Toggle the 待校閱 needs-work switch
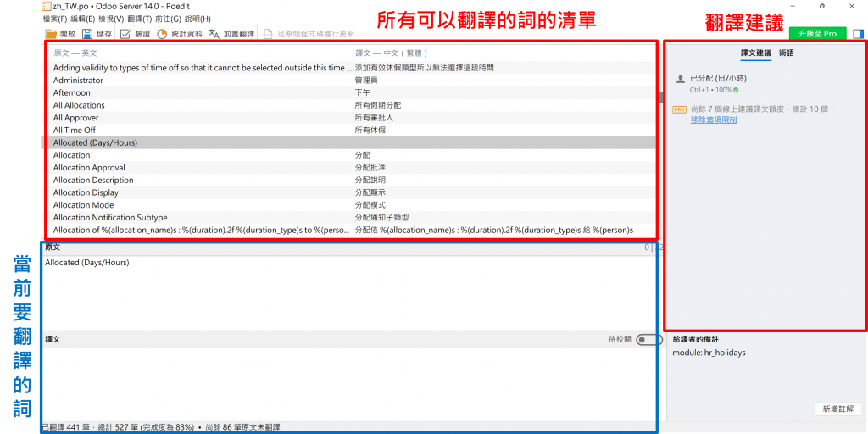Image resolution: width=868 pixels, height=434 pixels. coord(648,339)
